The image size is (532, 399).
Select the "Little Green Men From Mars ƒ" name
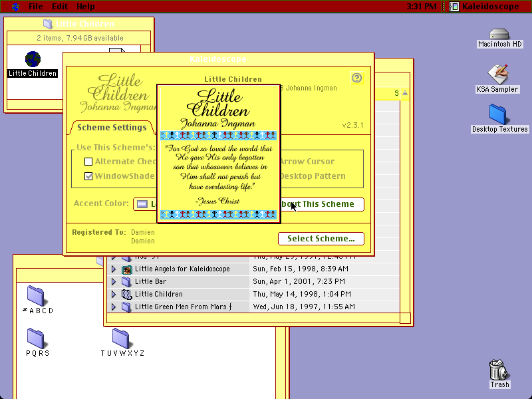(x=184, y=307)
